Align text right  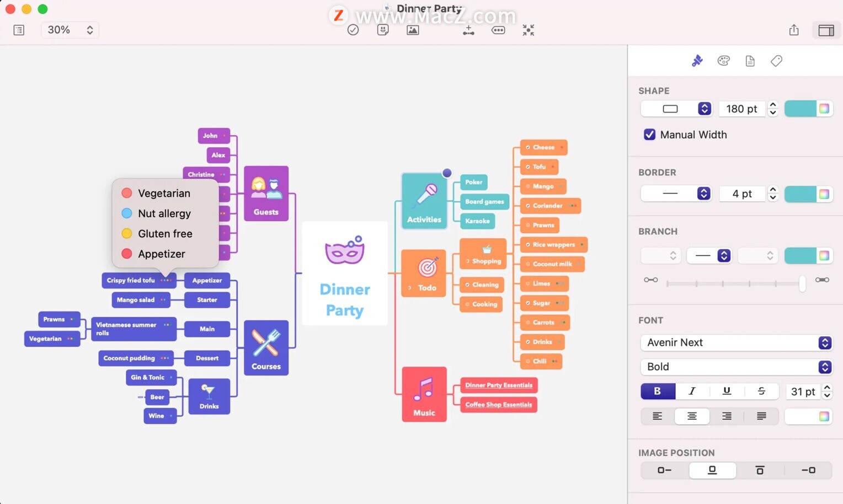point(727,416)
